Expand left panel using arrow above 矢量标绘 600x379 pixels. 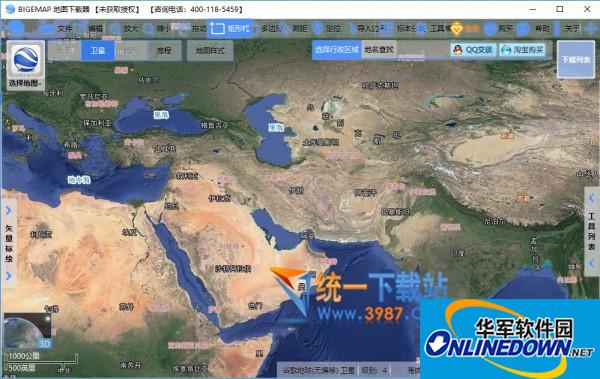(9, 210)
